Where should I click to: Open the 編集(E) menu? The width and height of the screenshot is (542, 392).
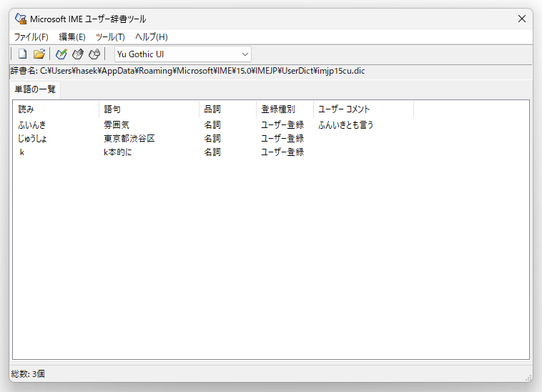(72, 37)
